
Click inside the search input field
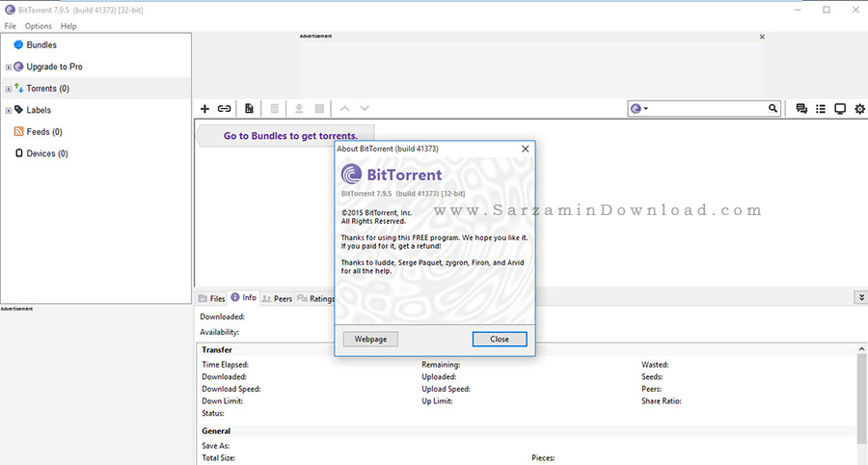coord(709,108)
